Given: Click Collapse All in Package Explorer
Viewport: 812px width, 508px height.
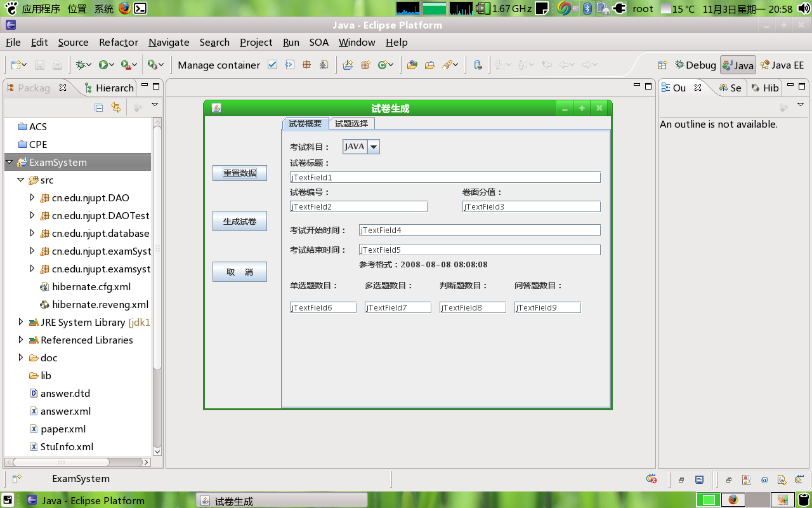Looking at the screenshot, I should 99,107.
